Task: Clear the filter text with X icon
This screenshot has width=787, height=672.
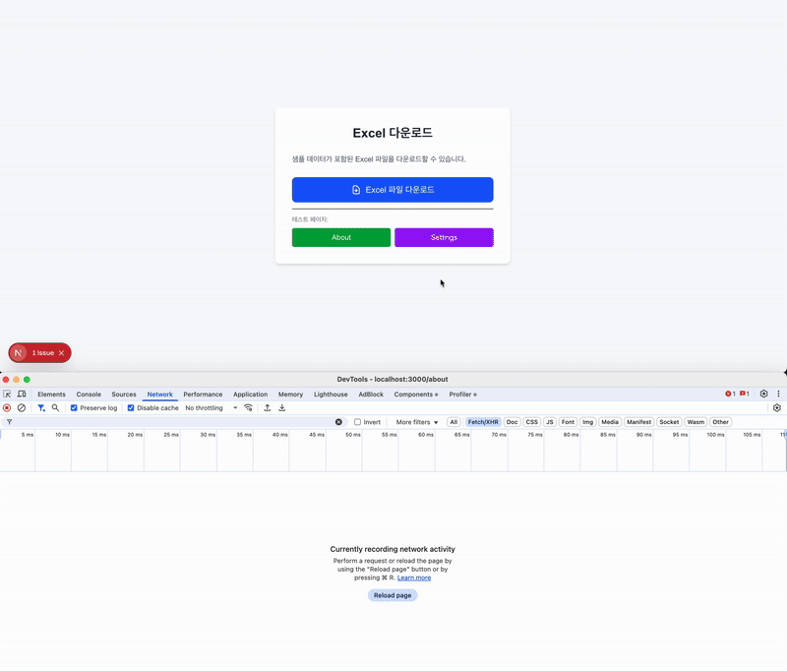Action: click(338, 422)
